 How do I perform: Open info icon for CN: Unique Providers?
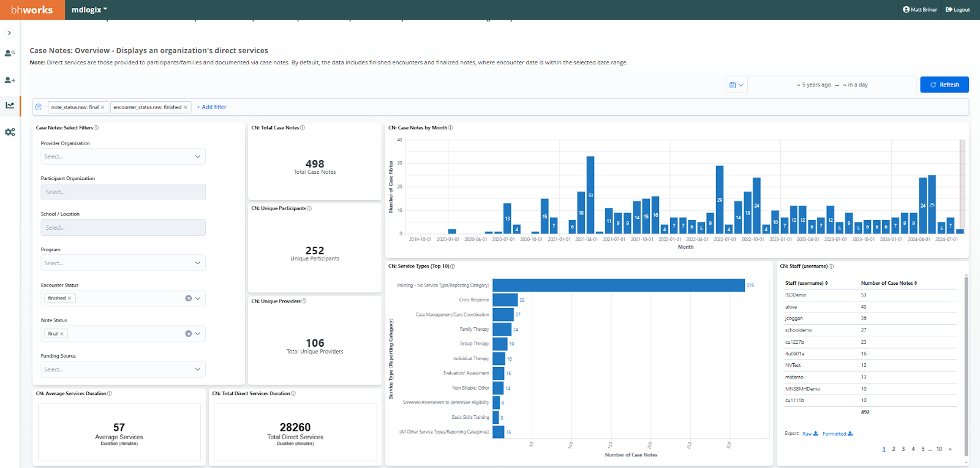[304, 301]
